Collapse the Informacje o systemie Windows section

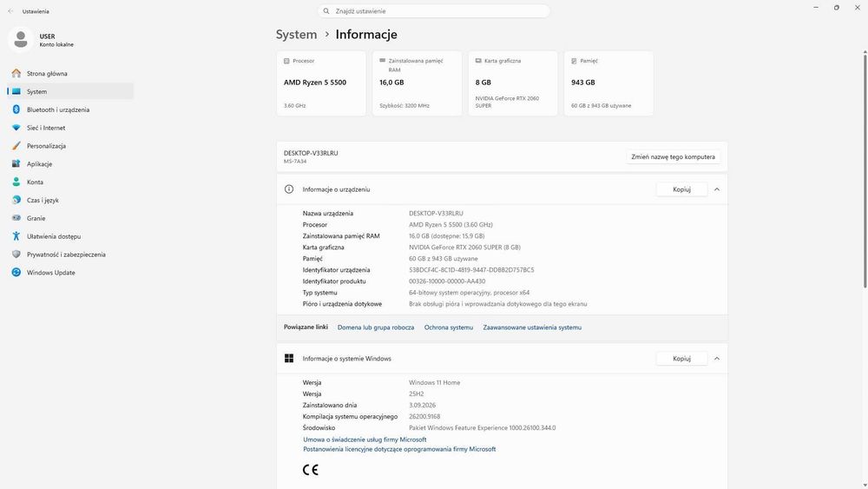click(717, 359)
